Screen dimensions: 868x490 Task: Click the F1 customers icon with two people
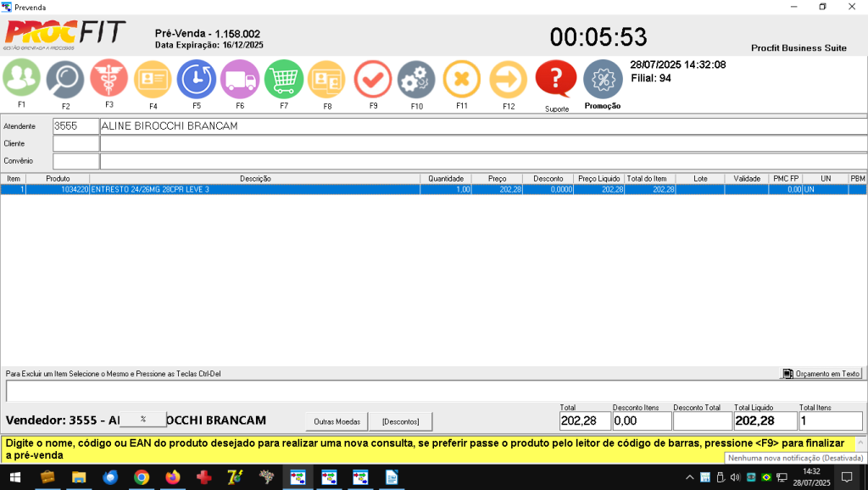(x=22, y=79)
